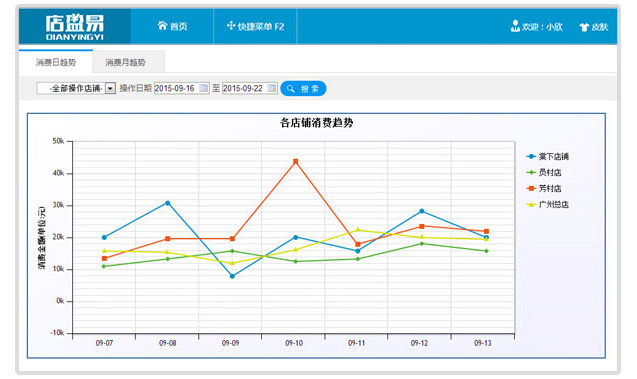Switch to the 消费日趋势 tab

tap(56, 62)
